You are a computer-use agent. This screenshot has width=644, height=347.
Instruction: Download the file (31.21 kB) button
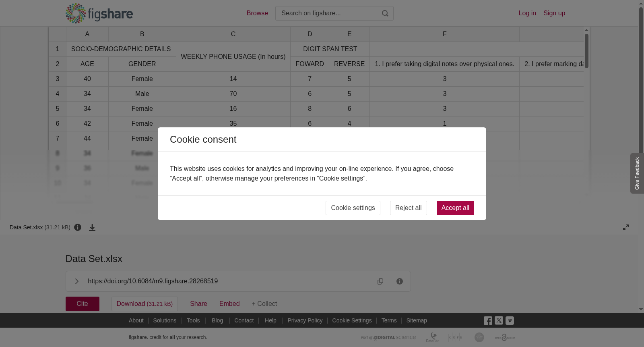point(144,304)
